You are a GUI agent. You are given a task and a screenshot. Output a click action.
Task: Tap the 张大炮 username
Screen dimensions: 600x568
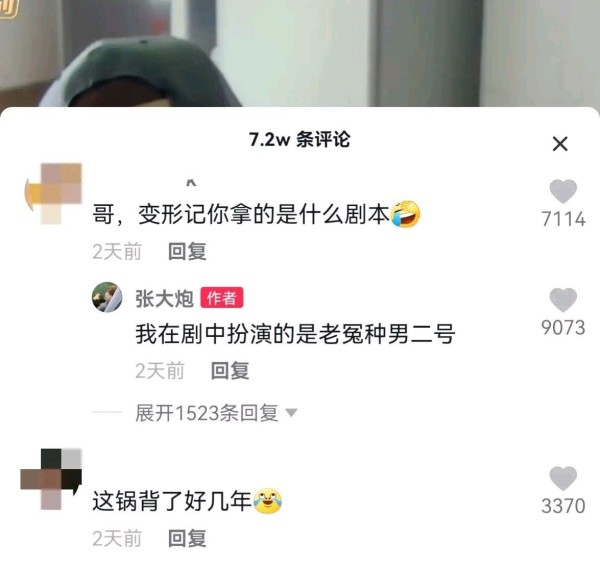tap(164, 298)
